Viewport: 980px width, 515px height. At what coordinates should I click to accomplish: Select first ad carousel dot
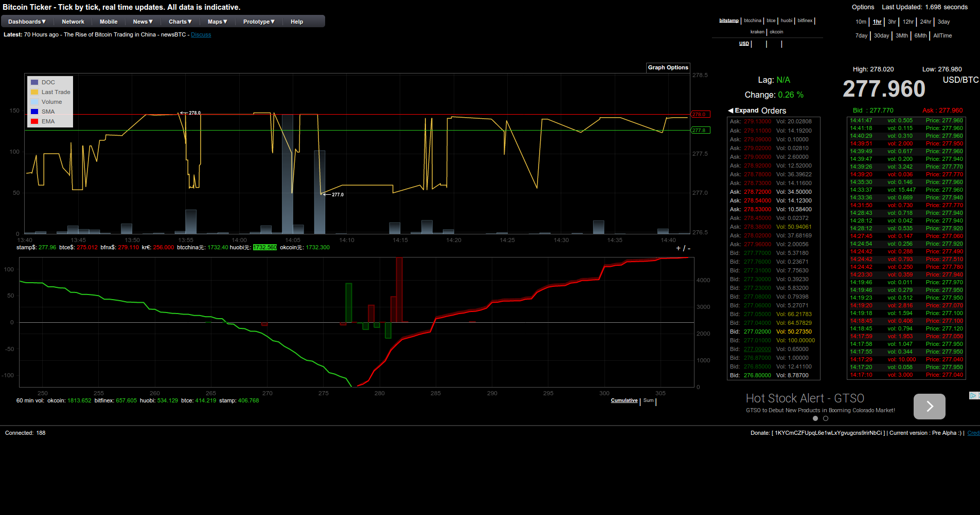(x=815, y=418)
